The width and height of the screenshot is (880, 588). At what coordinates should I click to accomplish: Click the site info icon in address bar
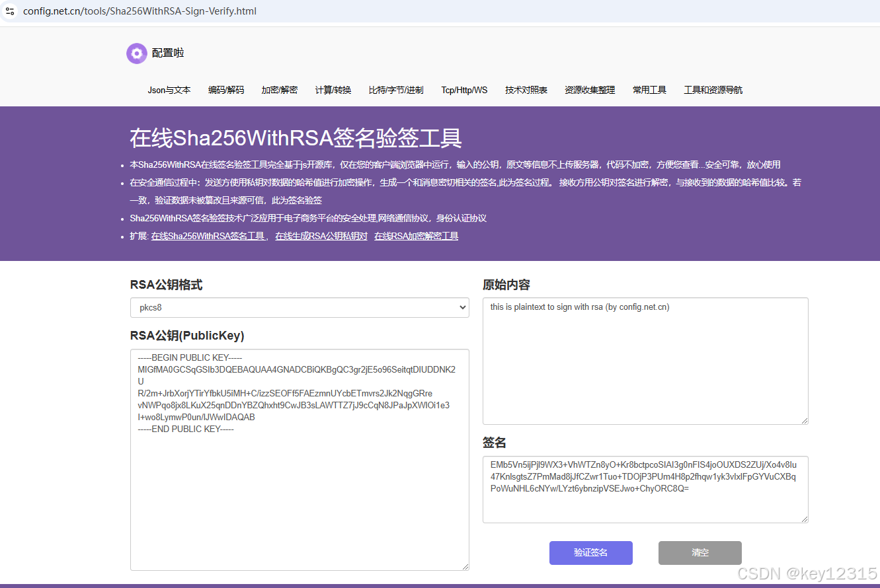pyautogui.click(x=10, y=11)
